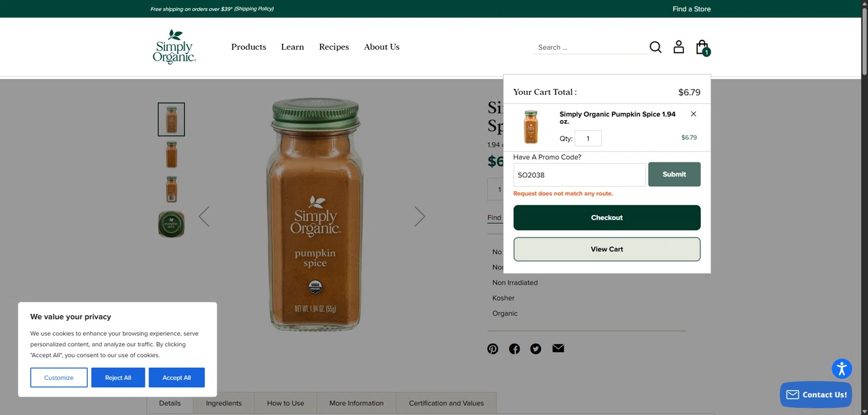Click Simply Organic Pumpkin Spice cart item title
The image size is (868, 415).
pos(617,118)
